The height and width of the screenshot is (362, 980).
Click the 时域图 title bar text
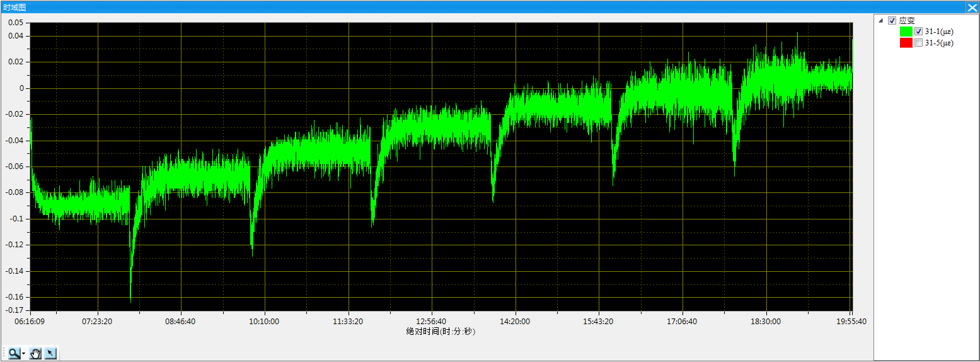pos(13,7)
